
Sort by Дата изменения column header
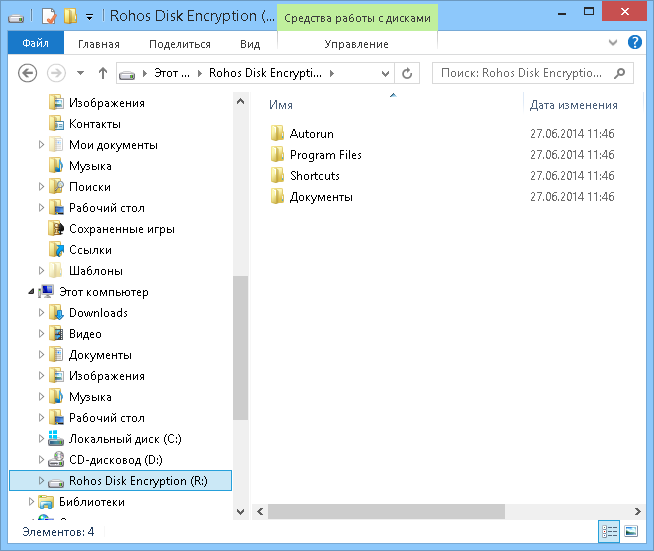[574, 105]
